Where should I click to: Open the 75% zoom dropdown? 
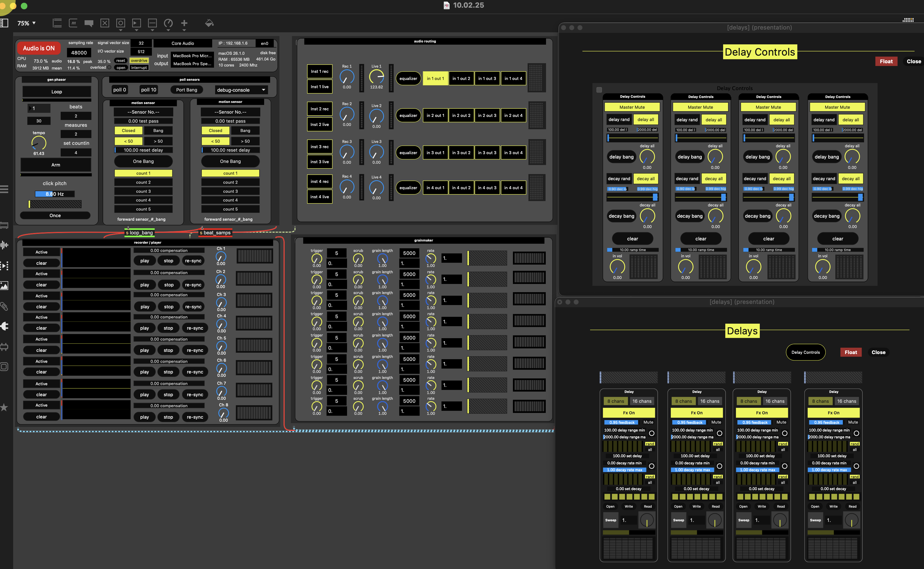pyautogui.click(x=26, y=23)
